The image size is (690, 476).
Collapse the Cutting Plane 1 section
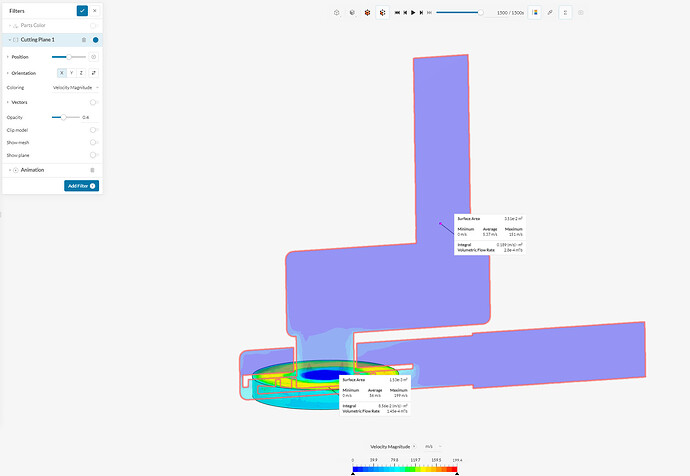click(10, 40)
